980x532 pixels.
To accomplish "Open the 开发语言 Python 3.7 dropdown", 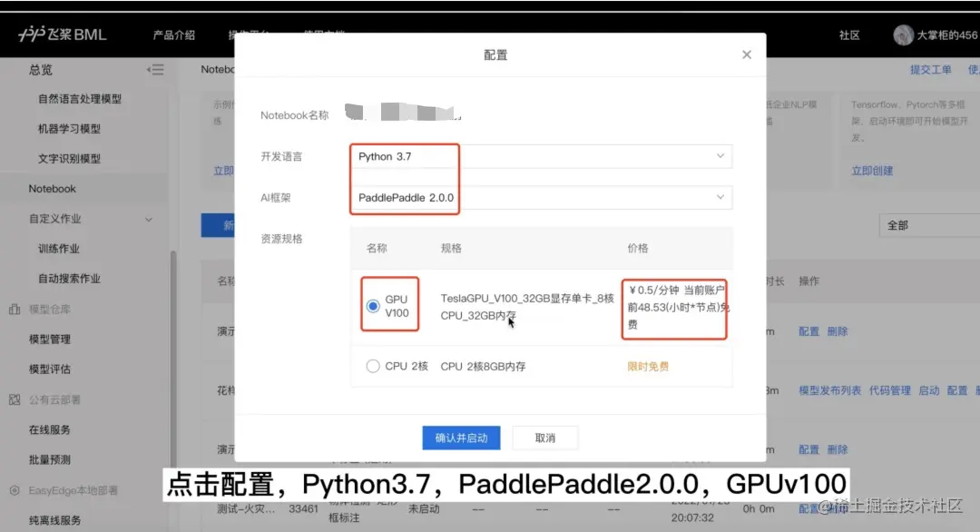I will click(541, 156).
